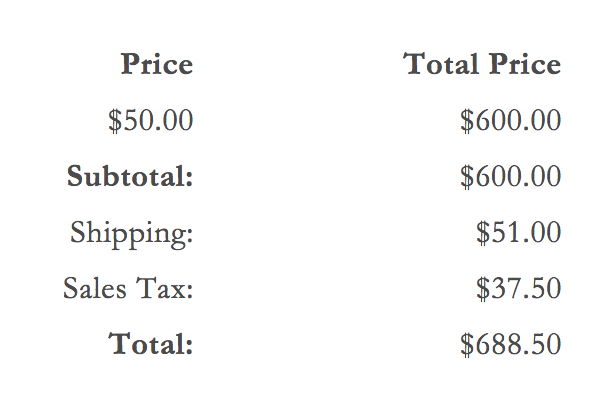Select the $37.50 sales tax amount
The height and width of the screenshot is (406, 592).
518,288
